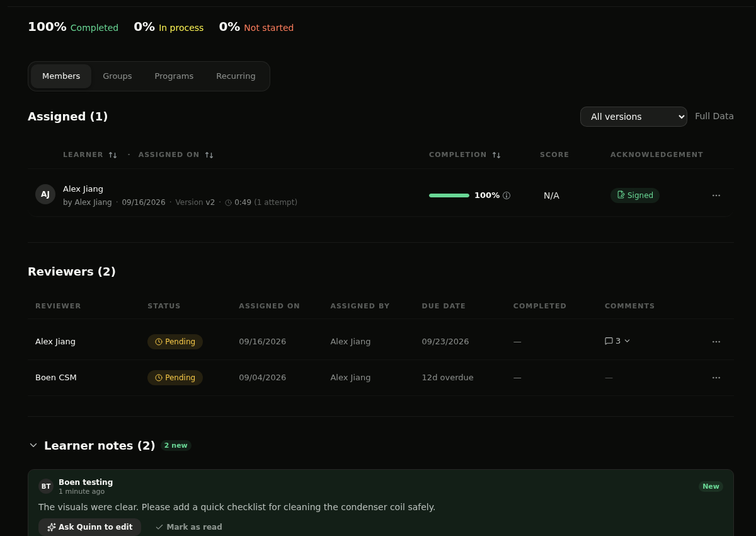The height and width of the screenshot is (536, 756).
Task: Open the All versions dropdown
Action: click(x=634, y=117)
